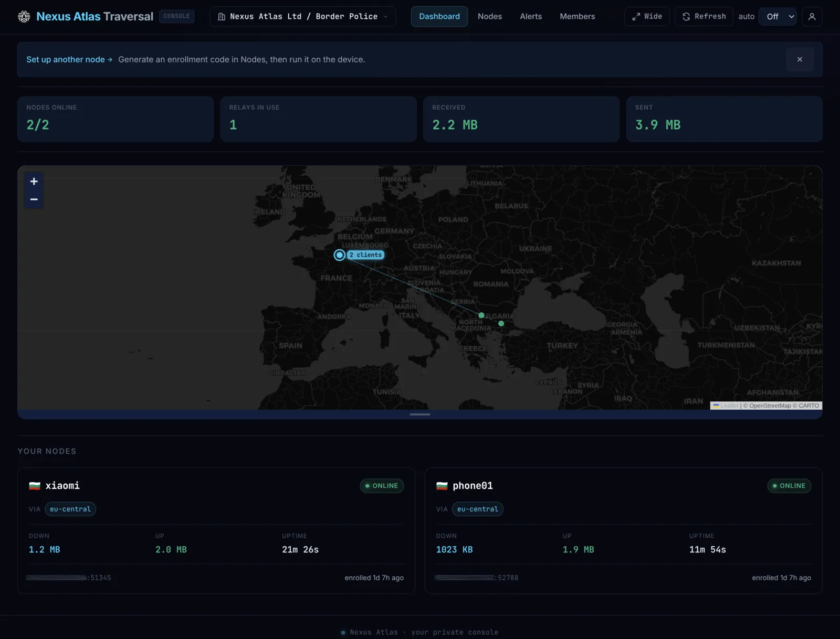The height and width of the screenshot is (639, 840).
Task: Click the Sent 3.9 MB card
Action: (724, 119)
